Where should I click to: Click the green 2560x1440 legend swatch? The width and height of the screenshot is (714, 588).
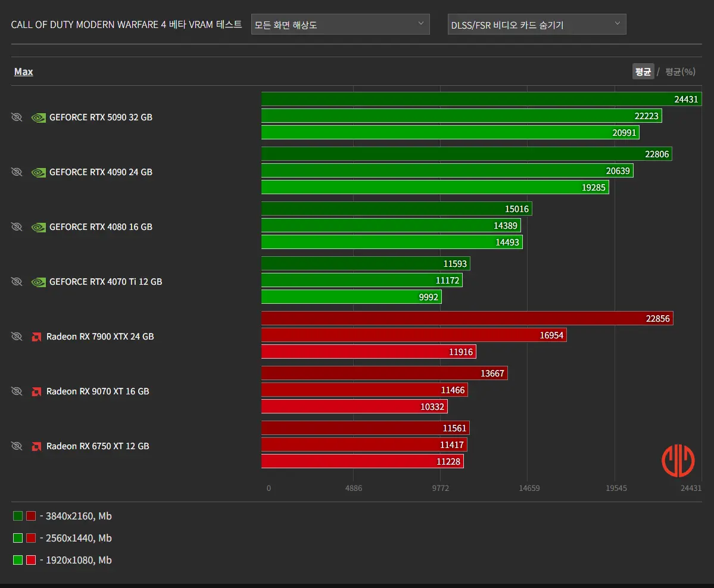pyautogui.click(x=18, y=538)
